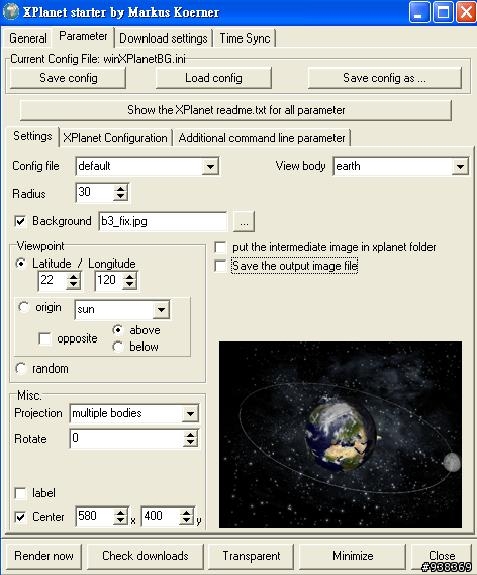Uncheck the Background checkbox
The height and width of the screenshot is (575, 477).
click(20, 221)
